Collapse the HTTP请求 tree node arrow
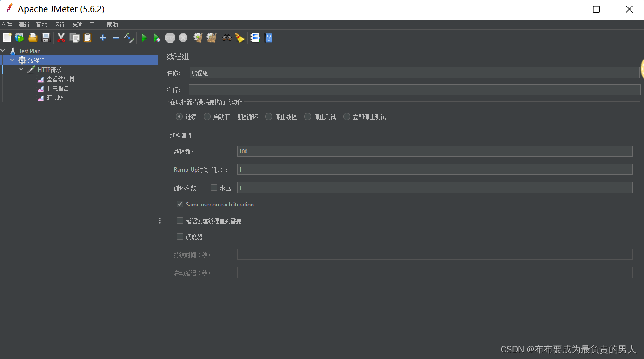 pyautogui.click(x=21, y=69)
